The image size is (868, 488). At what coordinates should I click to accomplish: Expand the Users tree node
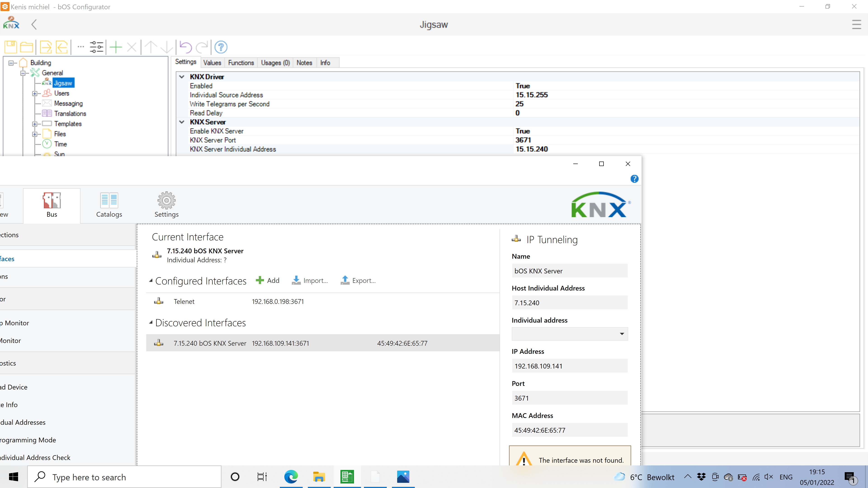(x=35, y=93)
